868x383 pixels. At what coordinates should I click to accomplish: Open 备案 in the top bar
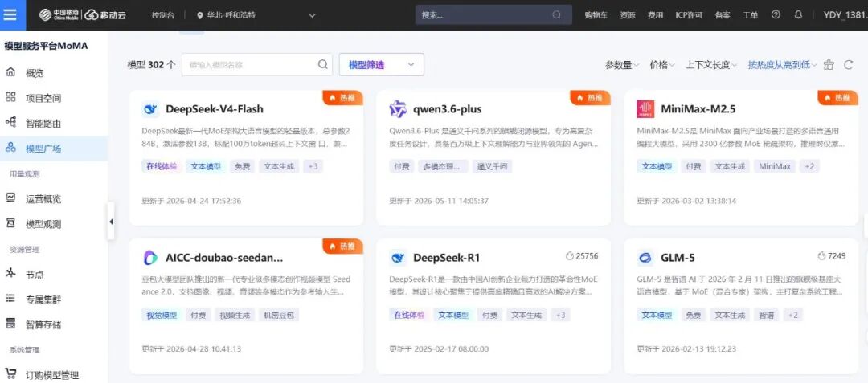723,15
